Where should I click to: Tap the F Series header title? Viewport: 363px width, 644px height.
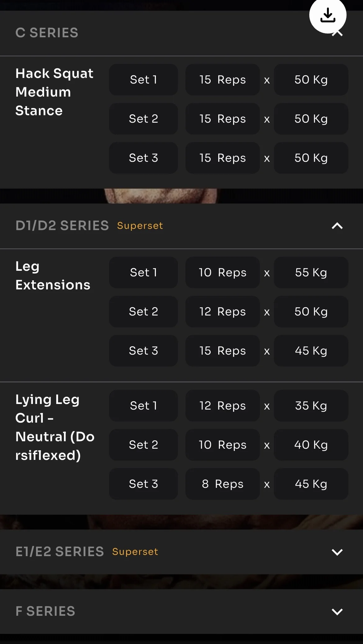[x=45, y=611]
